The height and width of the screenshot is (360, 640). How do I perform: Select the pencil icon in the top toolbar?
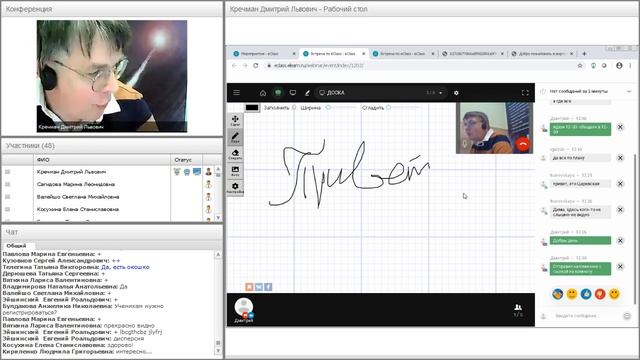click(x=307, y=93)
